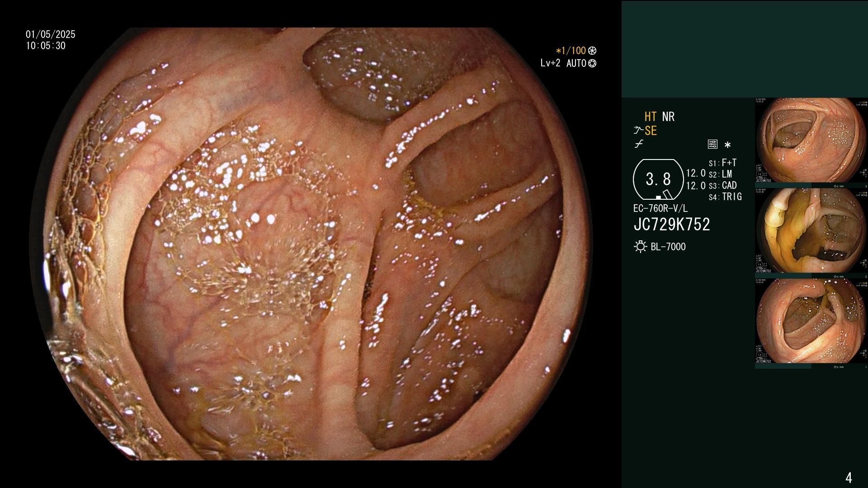Screen dimensions: 868x488
Task: Click the S4: TRIG switch assignment
Action: (x=725, y=197)
